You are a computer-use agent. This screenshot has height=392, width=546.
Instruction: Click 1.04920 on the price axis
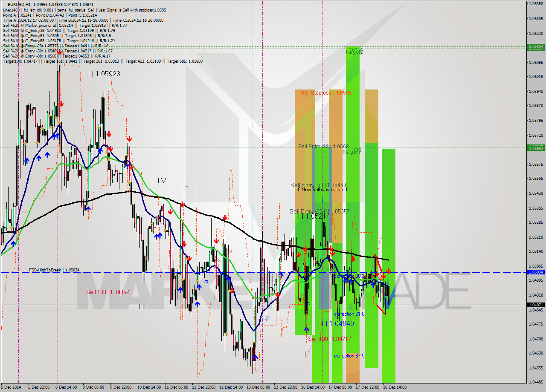(x=536, y=295)
